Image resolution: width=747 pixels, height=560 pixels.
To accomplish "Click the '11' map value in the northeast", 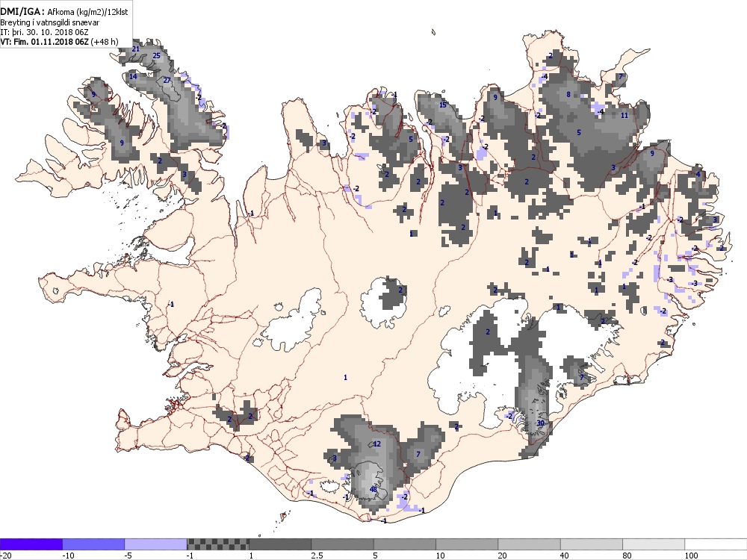I will click(x=624, y=116).
